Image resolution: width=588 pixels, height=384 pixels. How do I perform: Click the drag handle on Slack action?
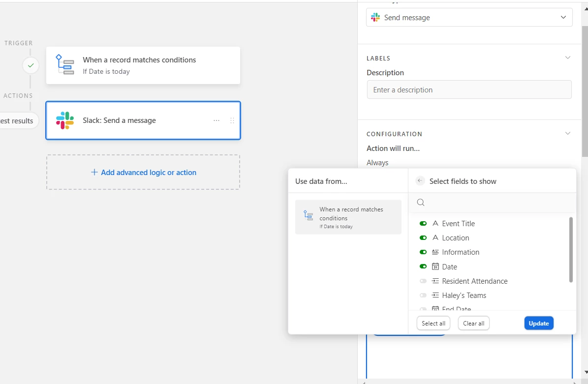click(x=232, y=120)
